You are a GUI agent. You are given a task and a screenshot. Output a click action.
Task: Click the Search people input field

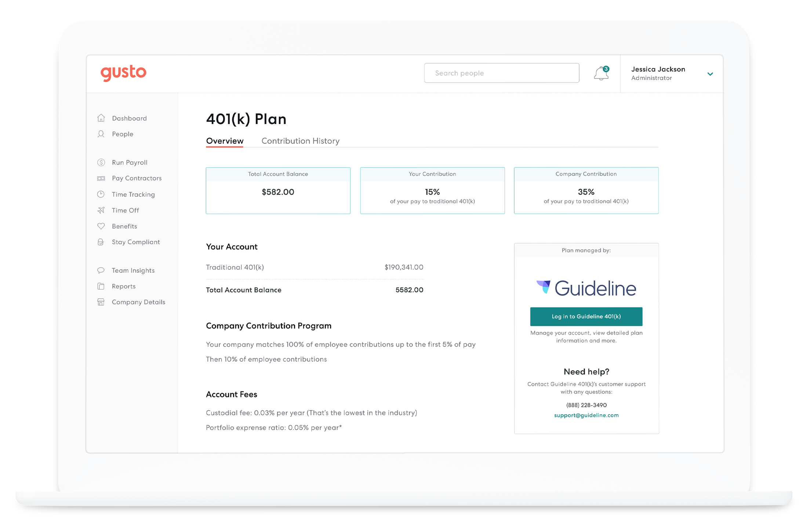coord(501,73)
